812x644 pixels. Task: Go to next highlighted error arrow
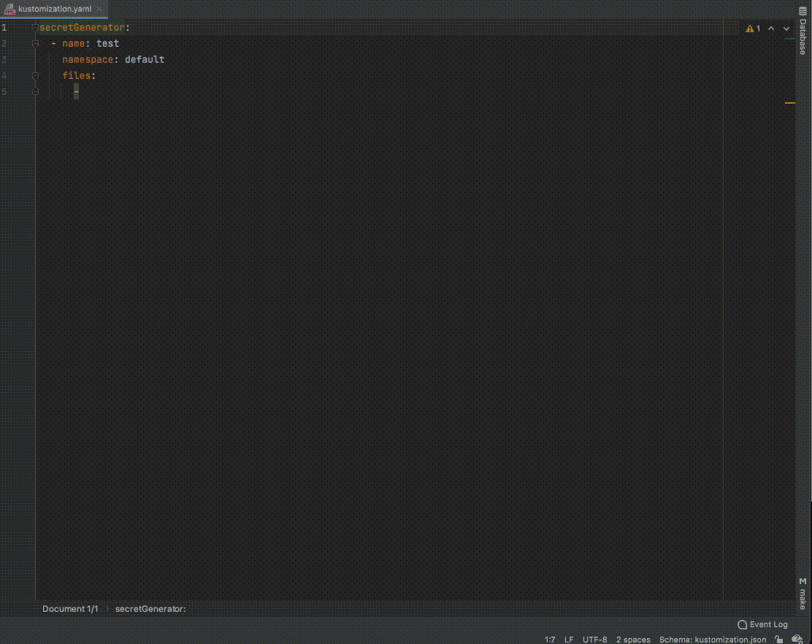pyautogui.click(x=786, y=28)
